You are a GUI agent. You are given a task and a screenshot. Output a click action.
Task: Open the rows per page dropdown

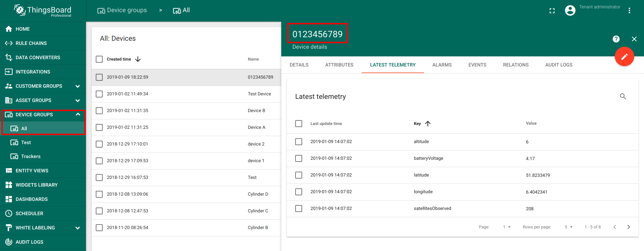point(568,227)
